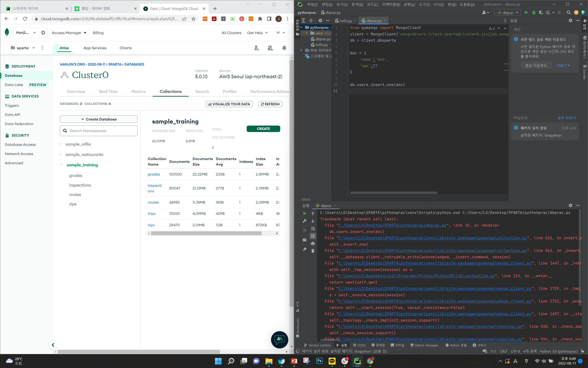Open the Python Packages tool tab

[424, 345]
